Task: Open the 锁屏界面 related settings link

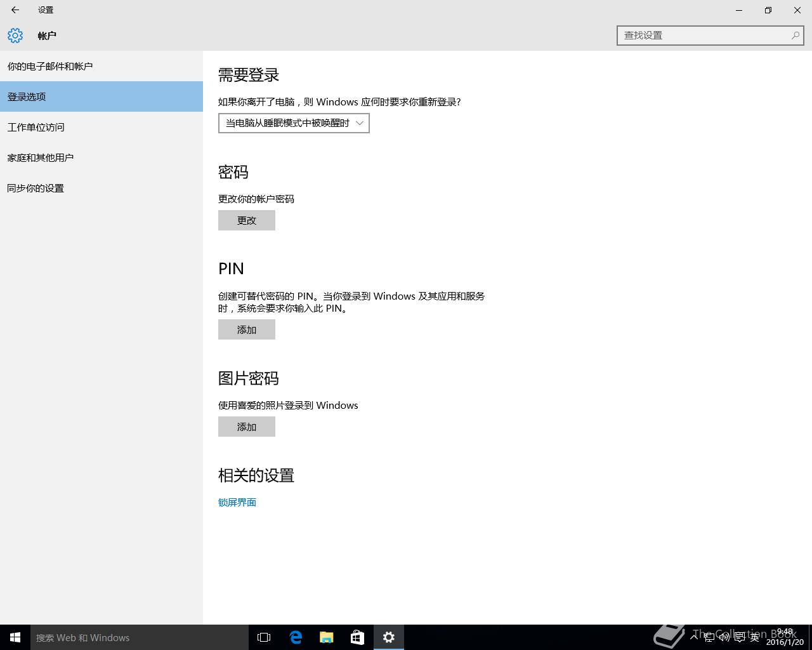Action: click(237, 502)
